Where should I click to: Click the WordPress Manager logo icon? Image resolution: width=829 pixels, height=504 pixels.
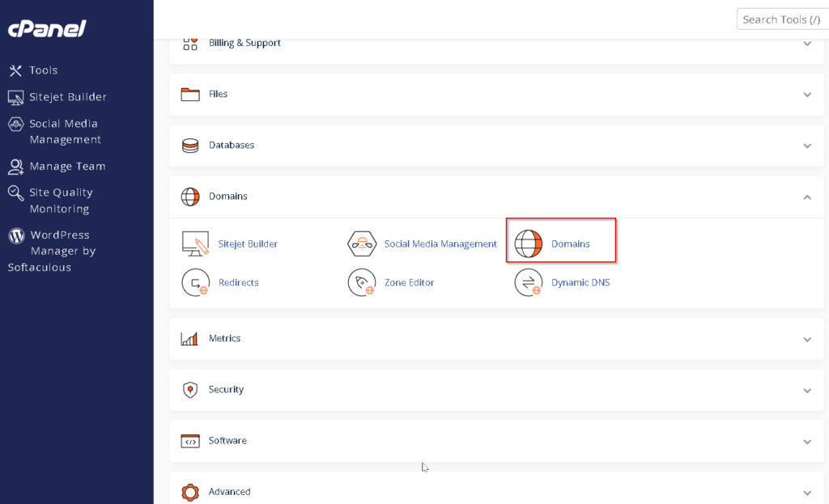pyautogui.click(x=16, y=235)
